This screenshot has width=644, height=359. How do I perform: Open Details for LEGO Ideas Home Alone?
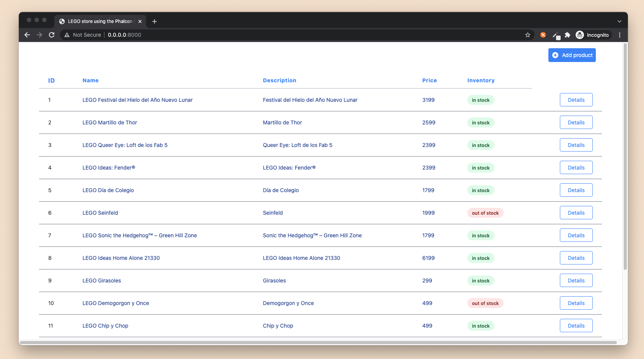pos(576,258)
